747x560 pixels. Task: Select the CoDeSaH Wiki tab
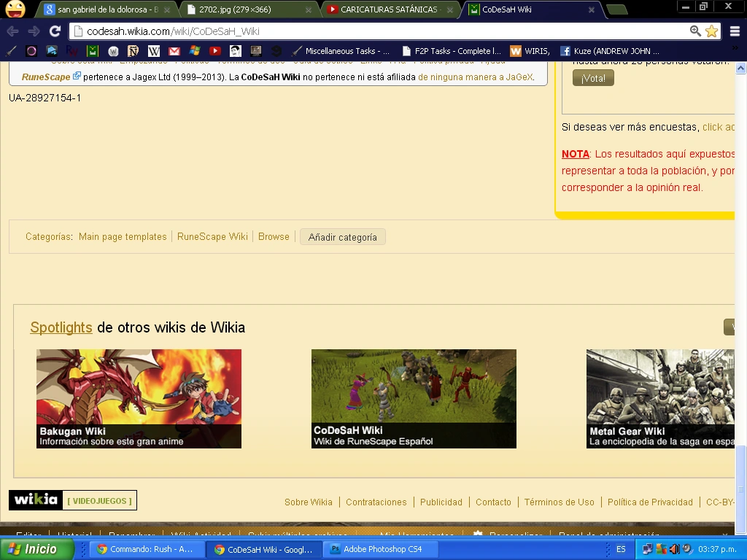(533, 9)
